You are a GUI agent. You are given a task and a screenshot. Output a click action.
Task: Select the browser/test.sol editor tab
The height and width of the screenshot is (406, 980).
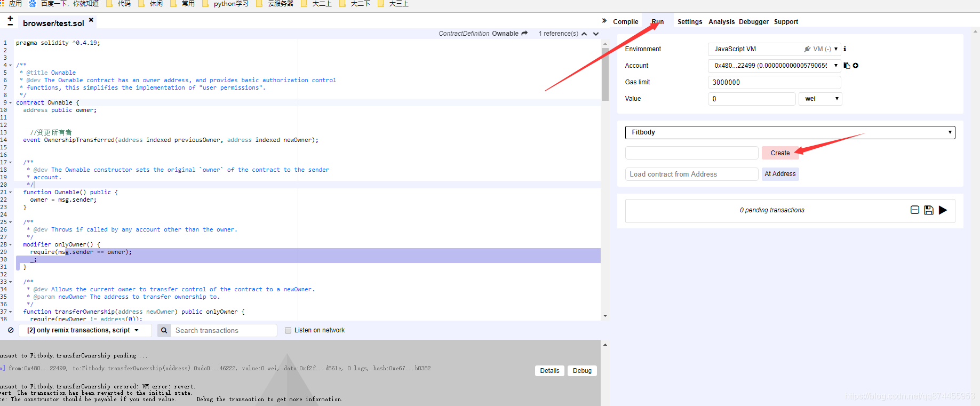click(x=53, y=23)
